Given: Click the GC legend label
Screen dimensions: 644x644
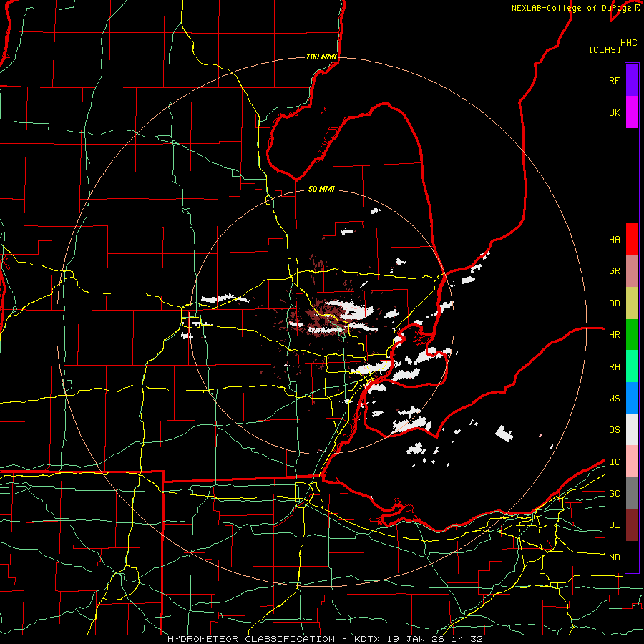Looking at the screenshot, I should 614,494.
